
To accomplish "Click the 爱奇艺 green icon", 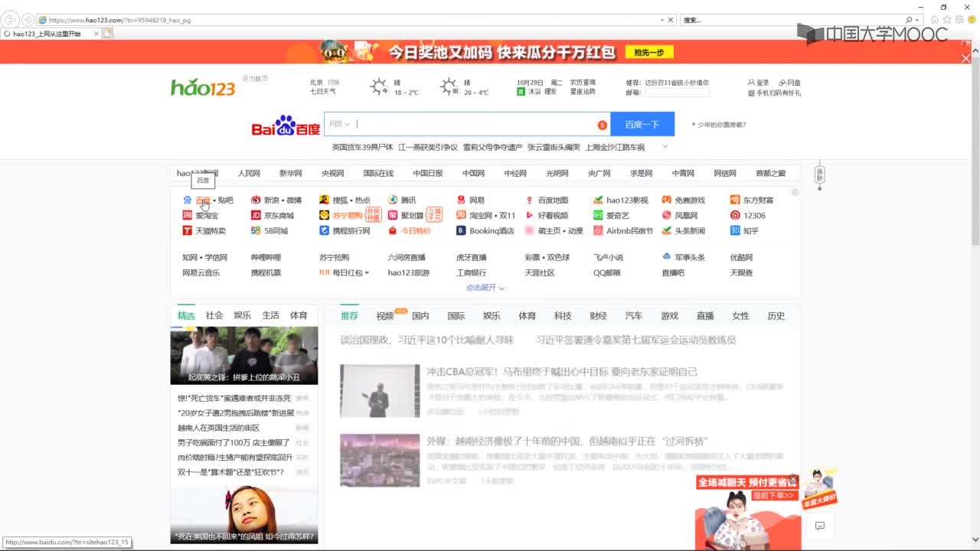I will (x=598, y=215).
